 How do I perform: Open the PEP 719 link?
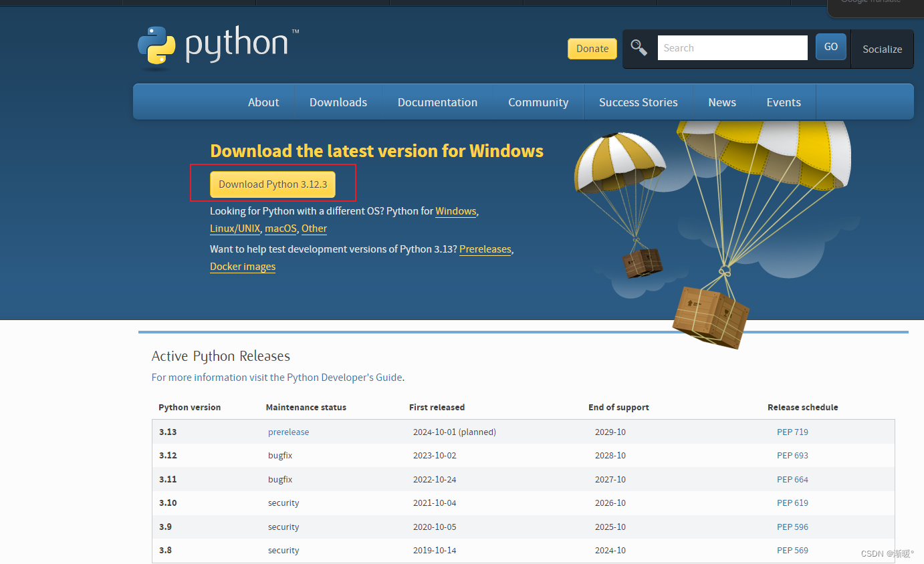coord(792,432)
